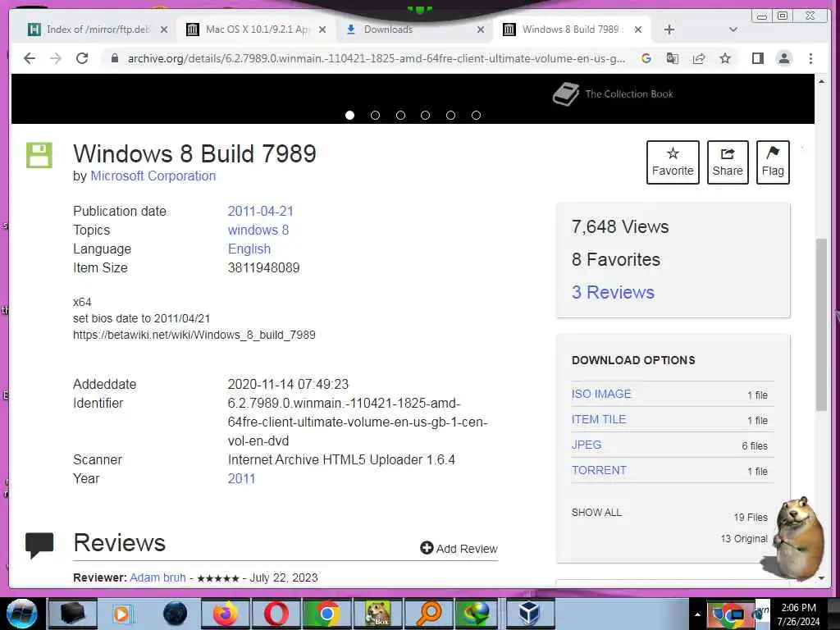Expand the tab search chevron

click(x=733, y=30)
